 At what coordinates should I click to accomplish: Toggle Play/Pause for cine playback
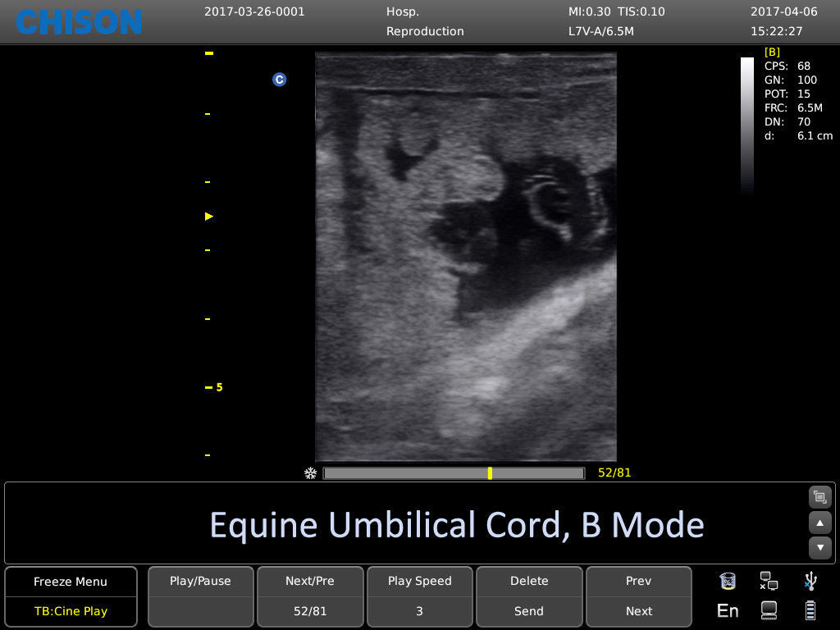[x=200, y=581]
